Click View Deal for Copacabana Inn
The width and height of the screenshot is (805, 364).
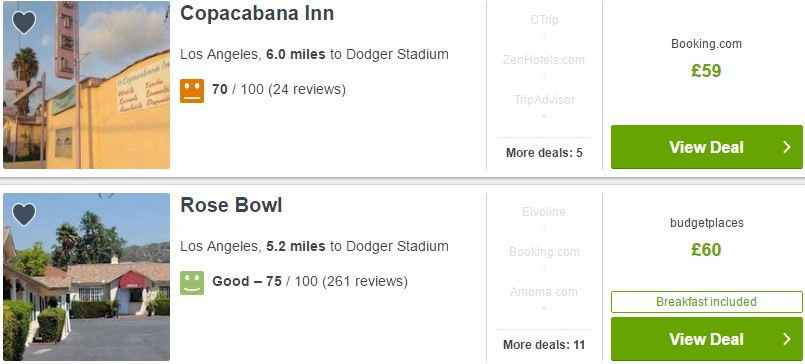pyautogui.click(x=706, y=147)
